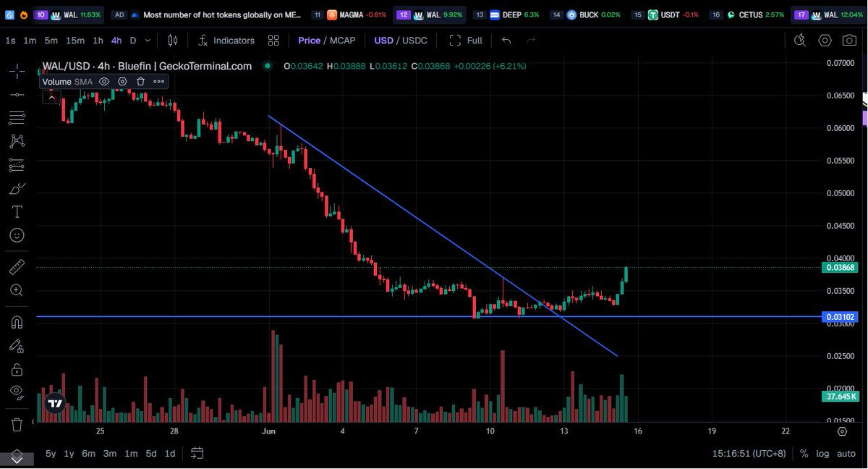Select the 1h timeframe
The width and height of the screenshot is (868, 469).
coord(98,41)
